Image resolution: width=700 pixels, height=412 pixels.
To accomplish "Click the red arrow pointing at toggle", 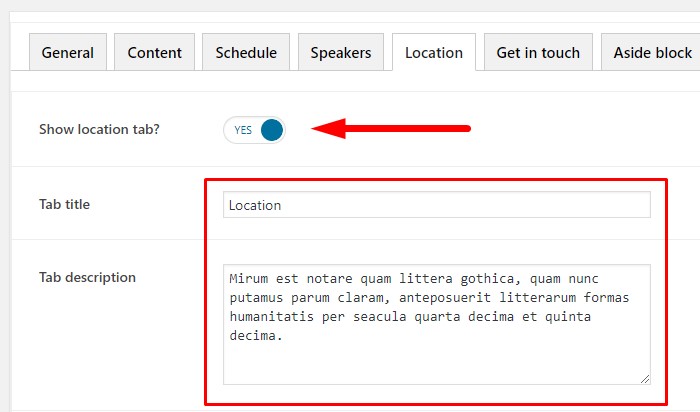I will 392,128.
